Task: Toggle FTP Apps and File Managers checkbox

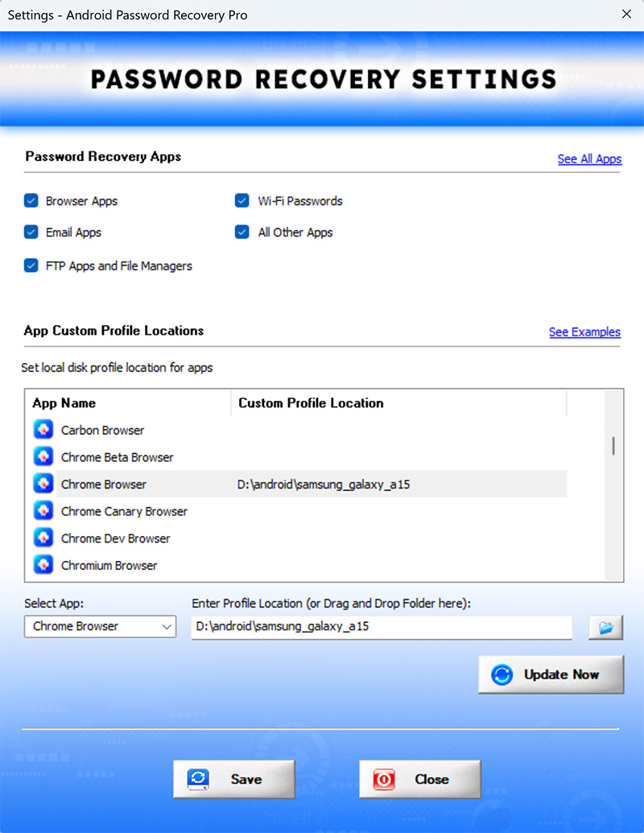Action: pos(31,265)
